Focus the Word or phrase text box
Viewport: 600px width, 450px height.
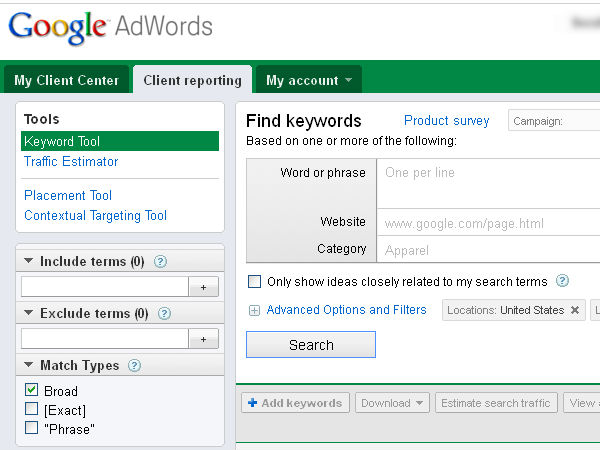(489, 184)
